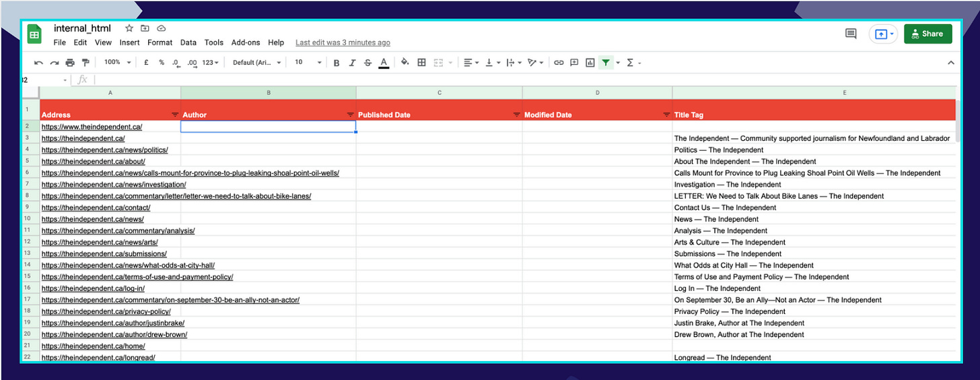Image resolution: width=980 pixels, height=380 pixels.
Task: Collapse toolbar with the up chevron
Action: click(951, 63)
